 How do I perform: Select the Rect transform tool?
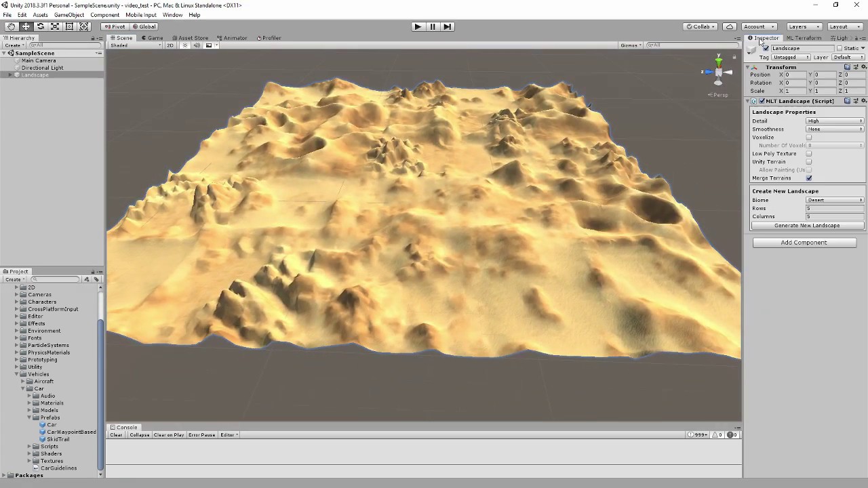click(69, 26)
